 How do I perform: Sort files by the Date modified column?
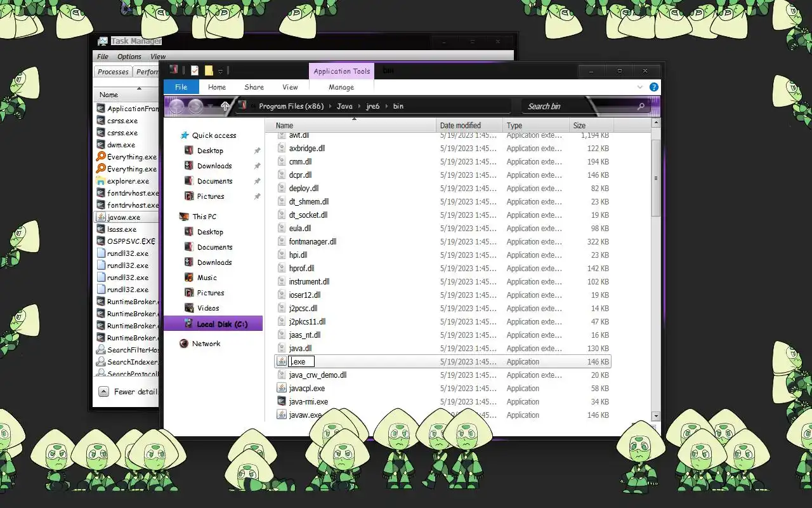click(x=469, y=125)
